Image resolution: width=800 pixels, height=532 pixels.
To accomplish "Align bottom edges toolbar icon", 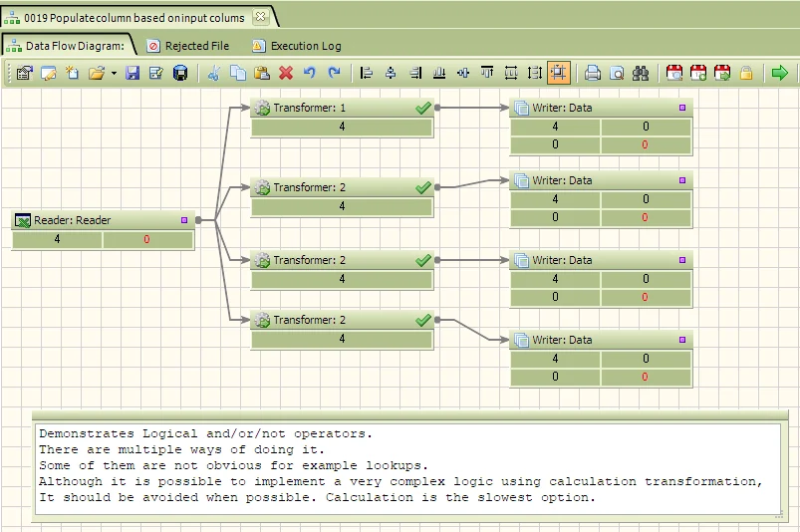I will click(x=438, y=74).
